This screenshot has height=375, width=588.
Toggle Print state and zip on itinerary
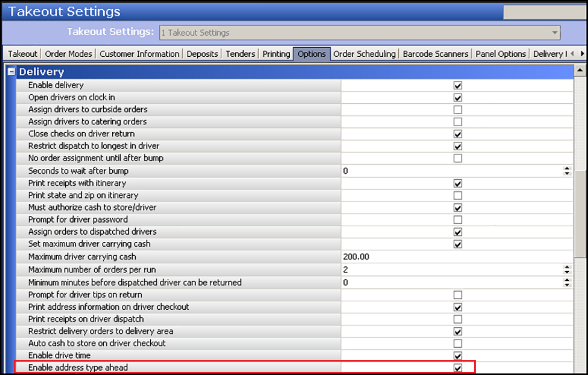(458, 195)
